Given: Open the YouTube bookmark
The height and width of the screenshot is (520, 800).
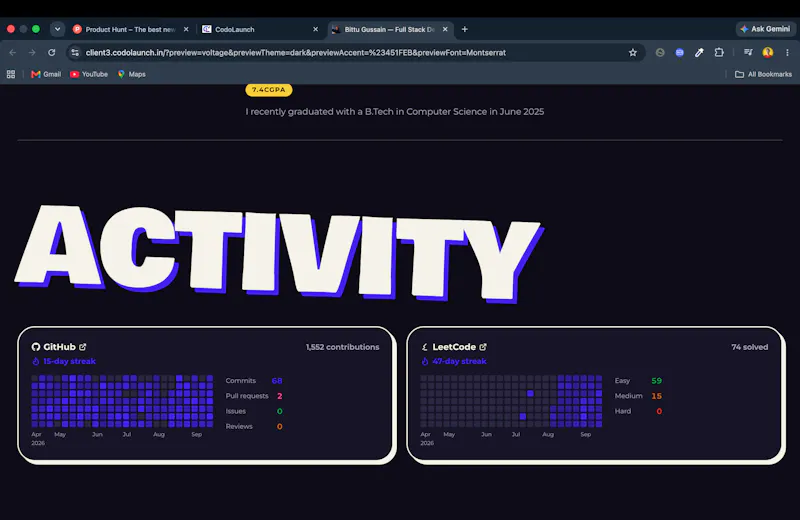Looking at the screenshot, I should pos(89,74).
